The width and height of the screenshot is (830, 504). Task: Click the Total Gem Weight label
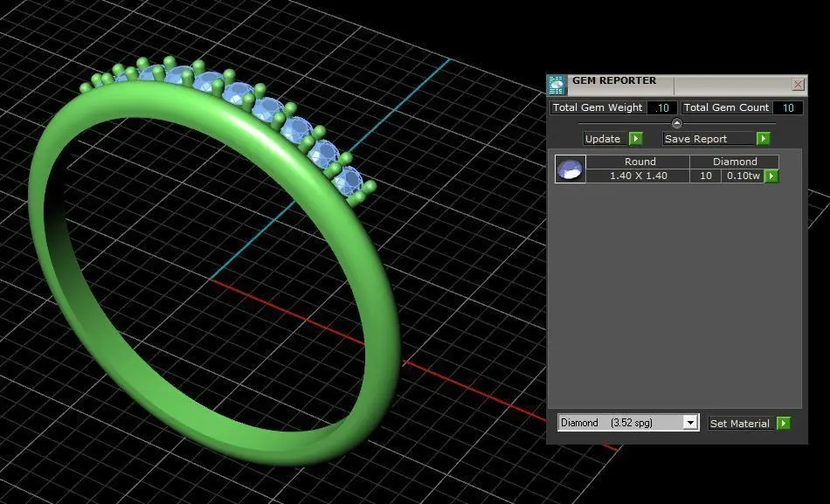(598, 107)
